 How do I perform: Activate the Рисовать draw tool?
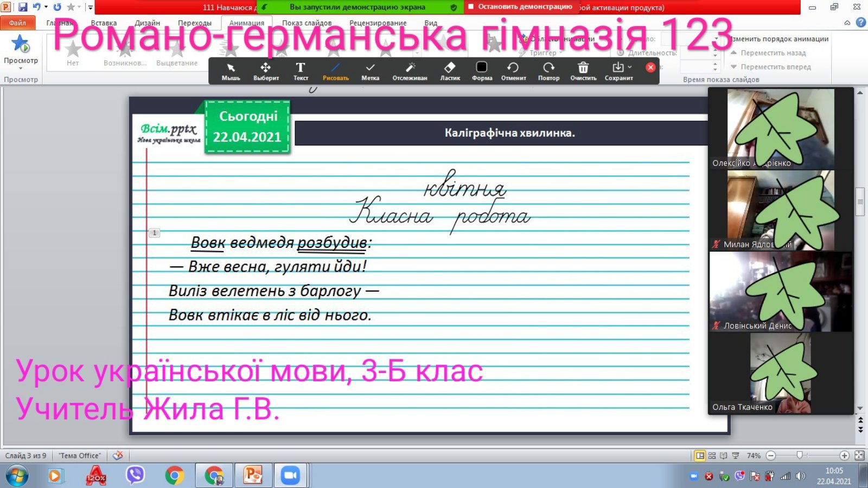tap(335, 70)
